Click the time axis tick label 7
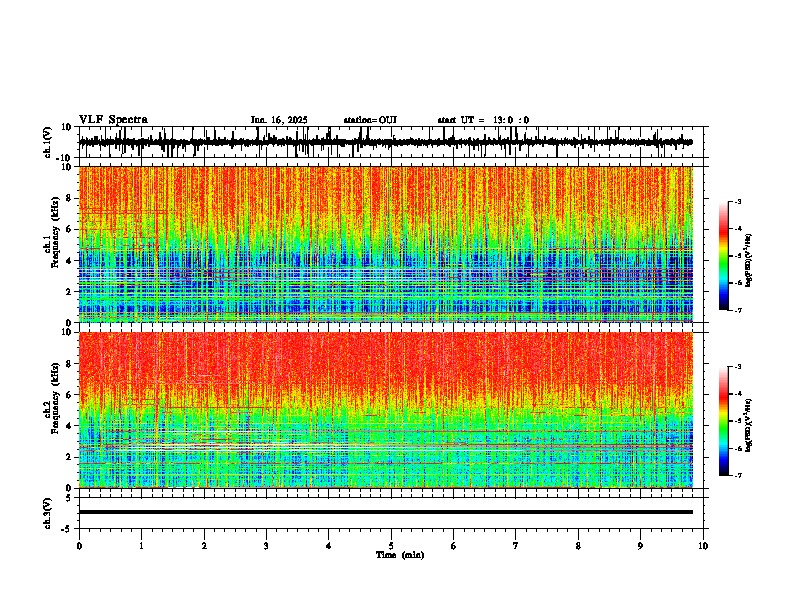792x612 pixels. pyautogui.click(x=516, y=546)
